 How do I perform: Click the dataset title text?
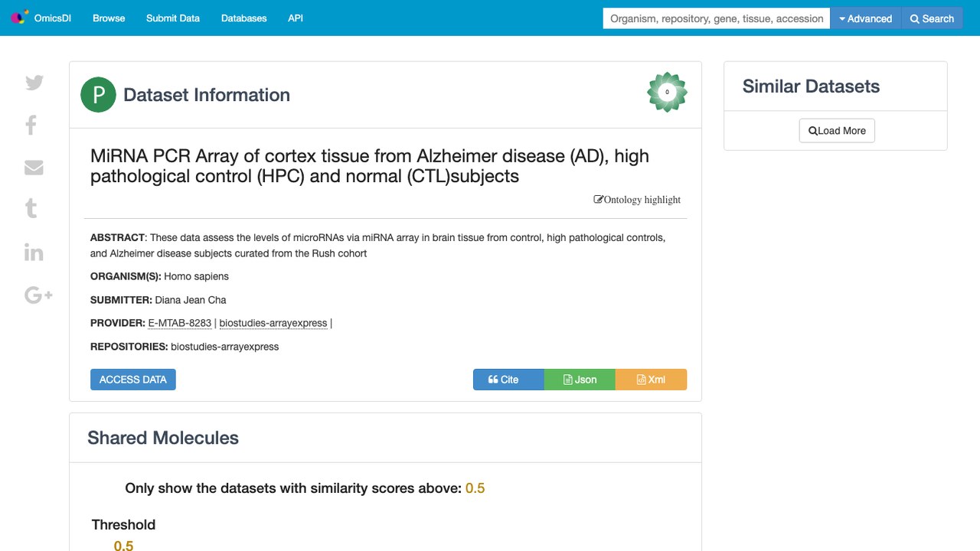(x=370, y=166)
